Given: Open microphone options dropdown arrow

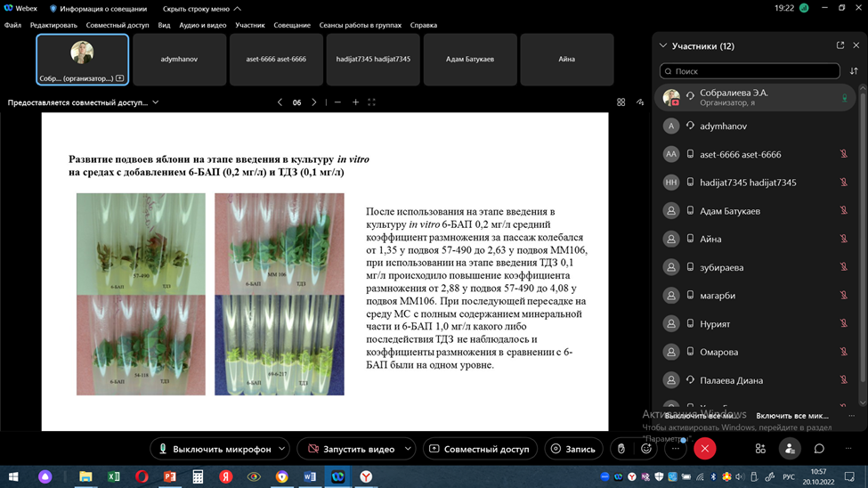Looking at the screenshot, I should click(282, 449).
